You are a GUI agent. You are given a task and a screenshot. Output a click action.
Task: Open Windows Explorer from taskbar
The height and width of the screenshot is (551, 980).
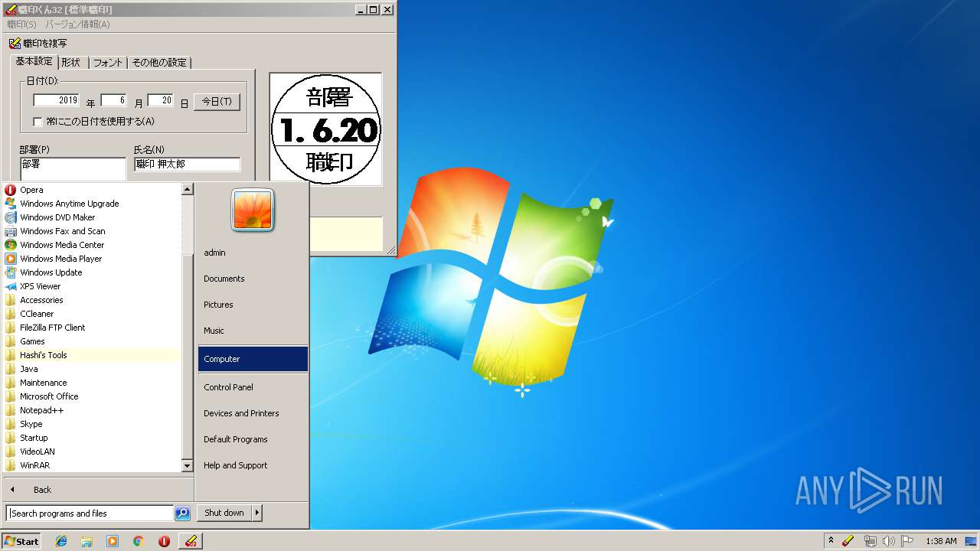coord(87,541)
